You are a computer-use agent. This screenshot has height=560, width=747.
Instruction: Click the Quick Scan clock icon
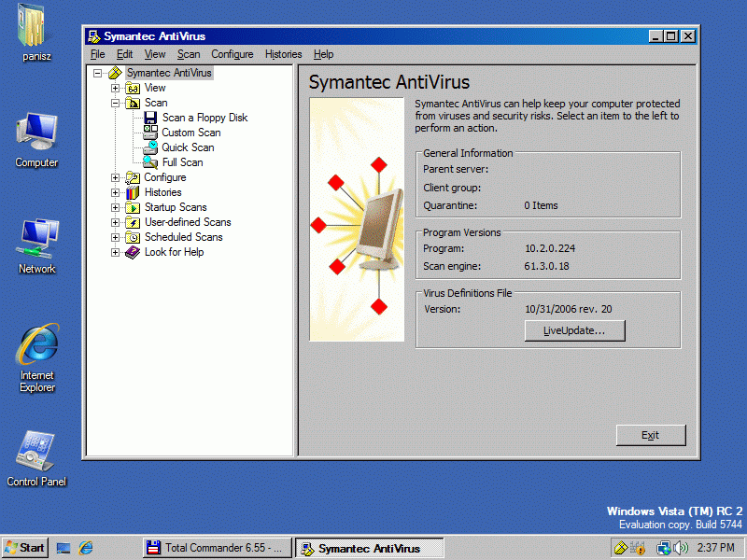pos(150,147)
